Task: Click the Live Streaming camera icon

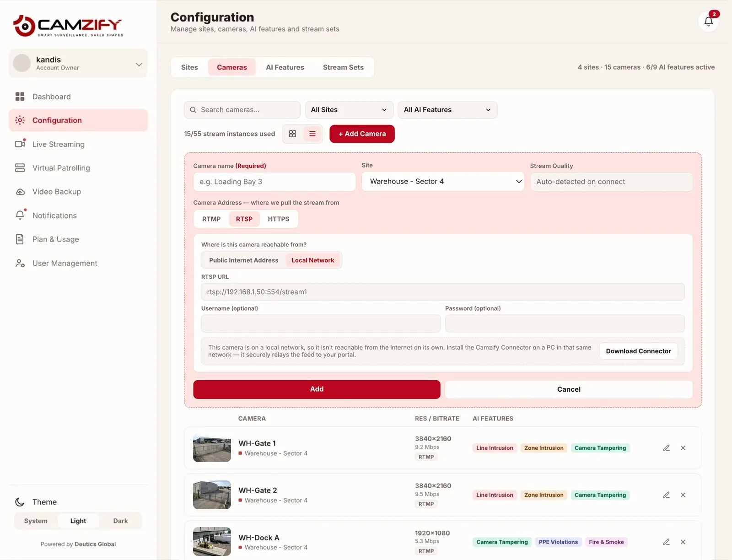Action: 20,144
